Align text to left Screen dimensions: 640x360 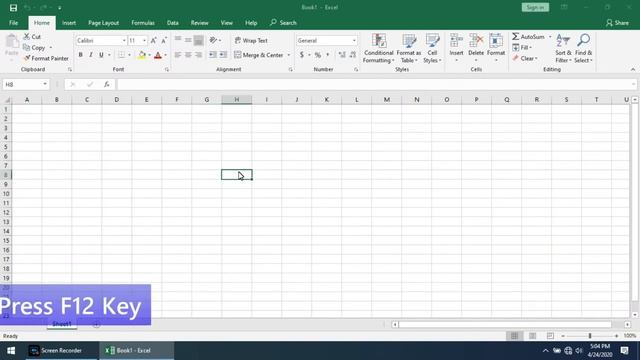coord(178,55)
